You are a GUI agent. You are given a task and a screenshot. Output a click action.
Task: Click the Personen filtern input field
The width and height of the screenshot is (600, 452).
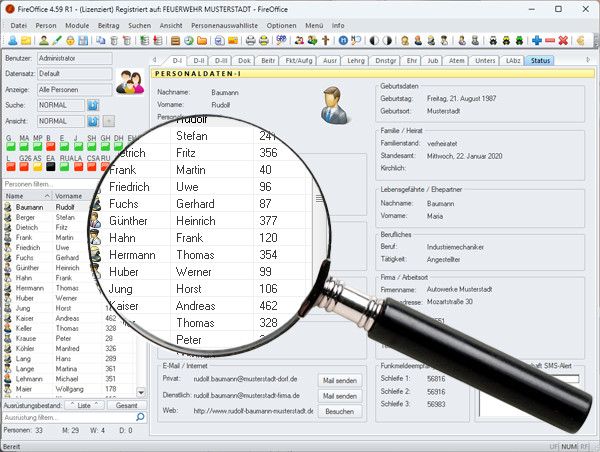point(50,184)
